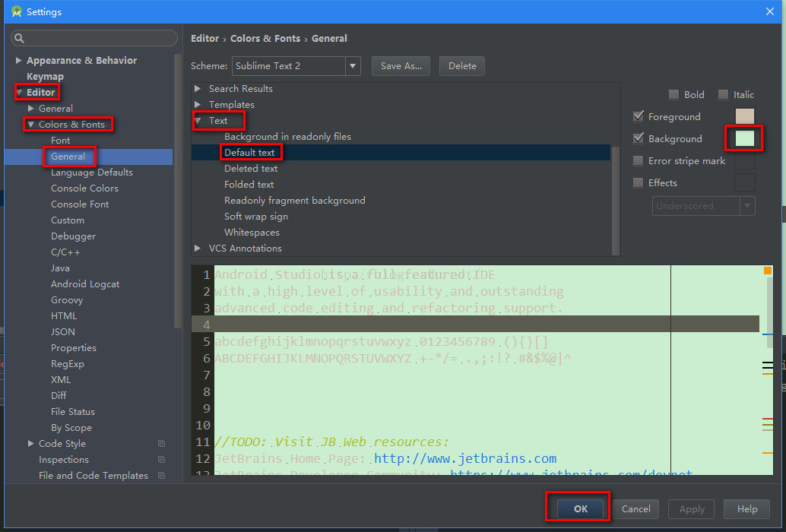Viewport: 786px width, 532px height.
Task: Collapse the Text group
Action: (198, 120)
